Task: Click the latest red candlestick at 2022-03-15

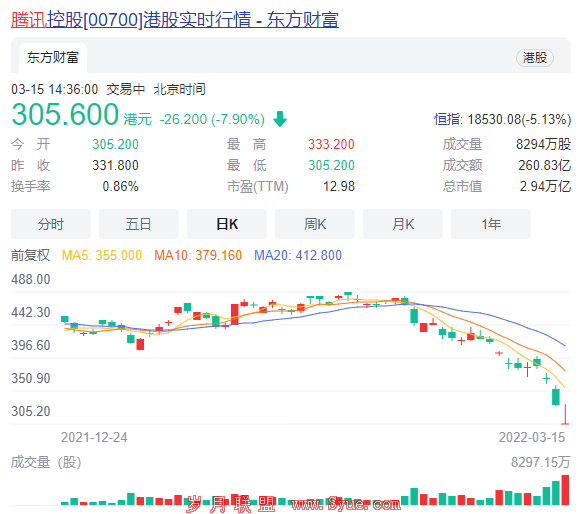Action: [565, 414]
